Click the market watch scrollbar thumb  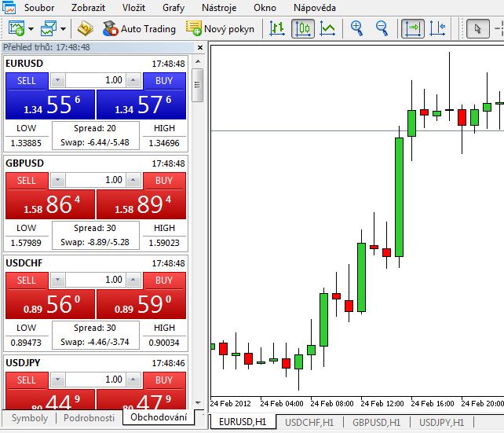(x=197, y=85)
